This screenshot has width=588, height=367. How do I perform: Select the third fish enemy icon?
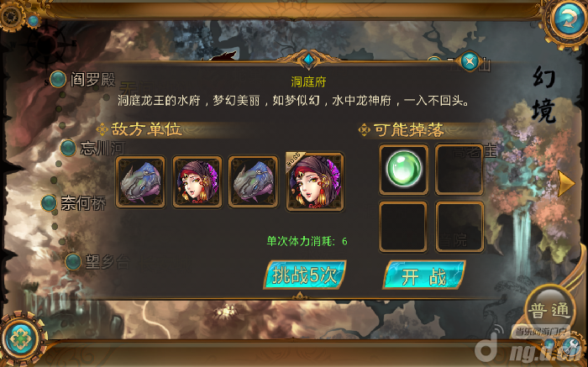[x=253, y=182]
